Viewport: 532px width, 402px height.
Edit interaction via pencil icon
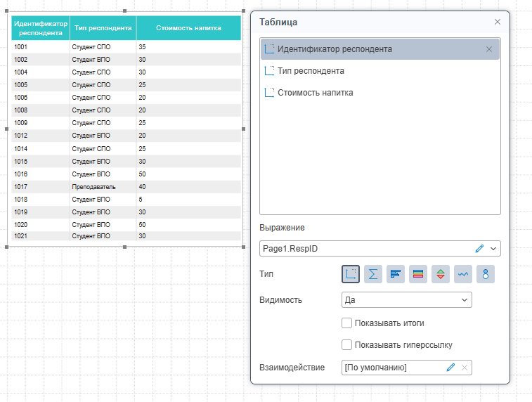tap(450, 368)
